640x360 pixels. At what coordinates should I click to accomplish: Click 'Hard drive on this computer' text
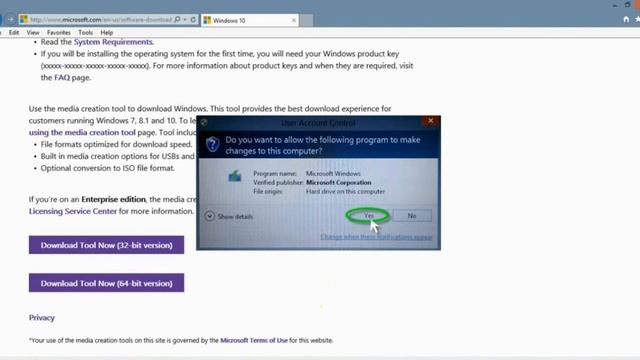pyautogui.click(x=345, y=191)
